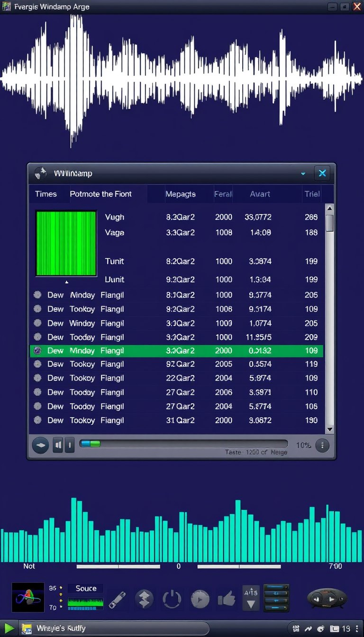Click the album art thumbnail at bottom left
Screen dimensions: 364x637
click(28, 598)
